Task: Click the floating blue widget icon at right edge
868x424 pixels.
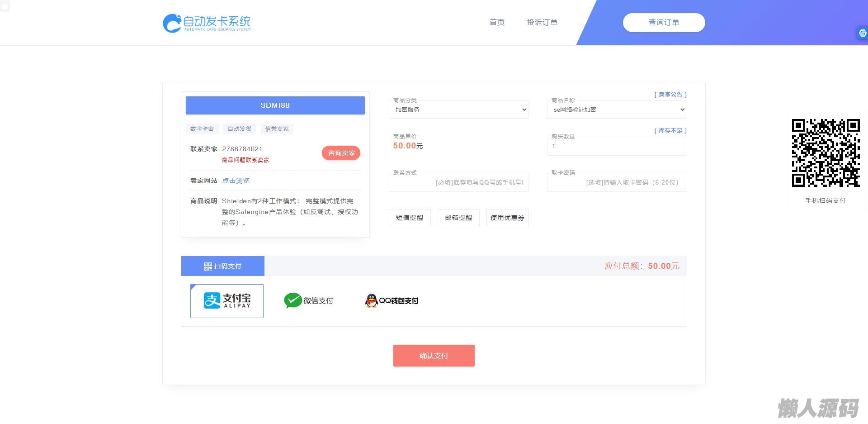Action: [x=862, y=33]
